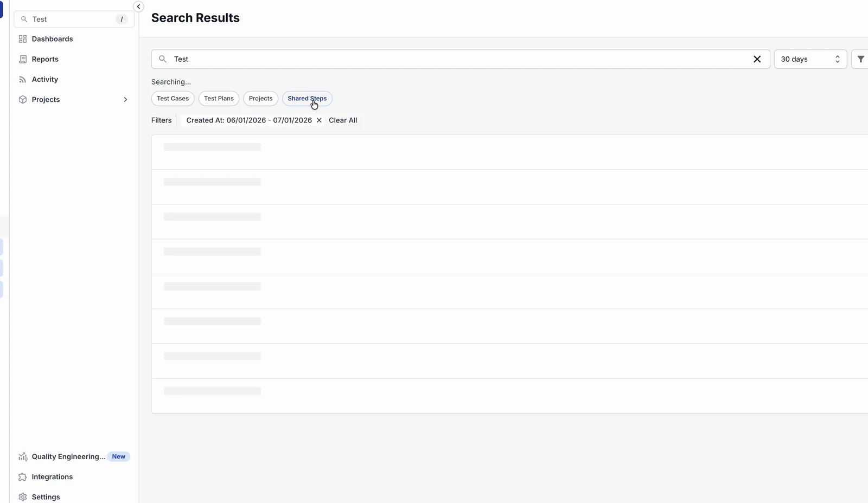The image size is (868, 503).
Task: Filter results by Test Plans chip
Action: click(219, 99)
